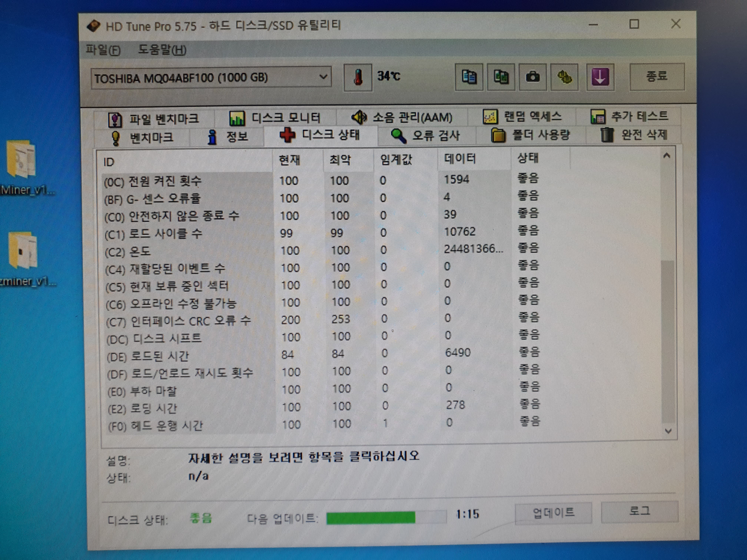Image resolution: width=747 pixels, height=560 pixels.
Task: Close the HD Tune Pro window
Action: tap(676, 24)
